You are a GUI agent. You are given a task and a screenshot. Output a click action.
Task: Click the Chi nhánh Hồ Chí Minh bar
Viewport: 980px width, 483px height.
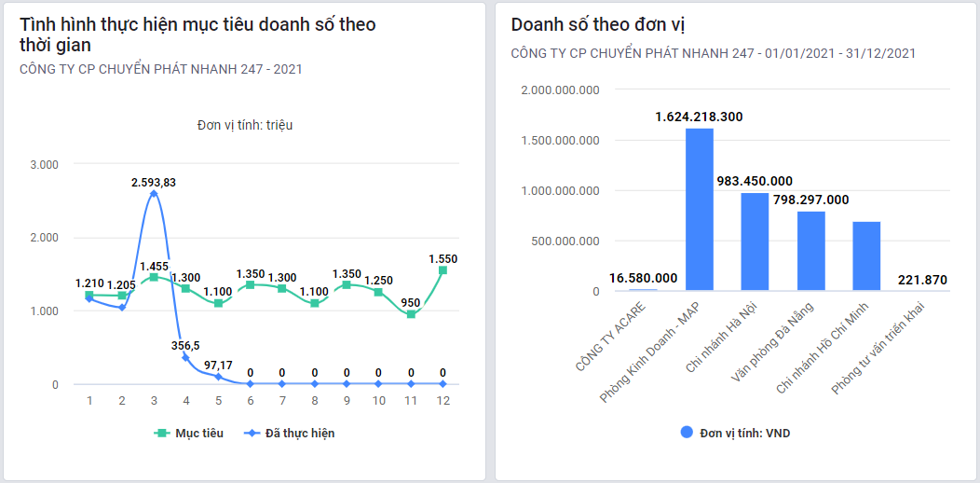click(866, 256)
